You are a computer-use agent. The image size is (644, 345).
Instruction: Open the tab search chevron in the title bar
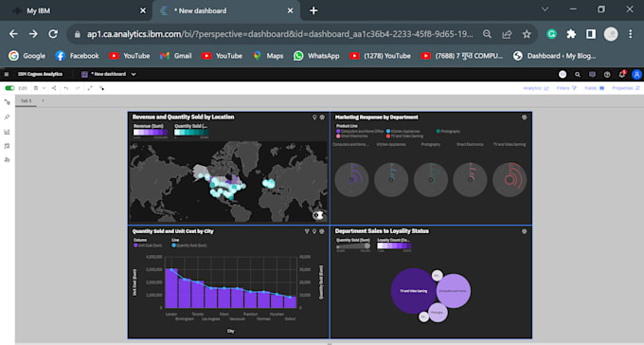click(545, 9)
